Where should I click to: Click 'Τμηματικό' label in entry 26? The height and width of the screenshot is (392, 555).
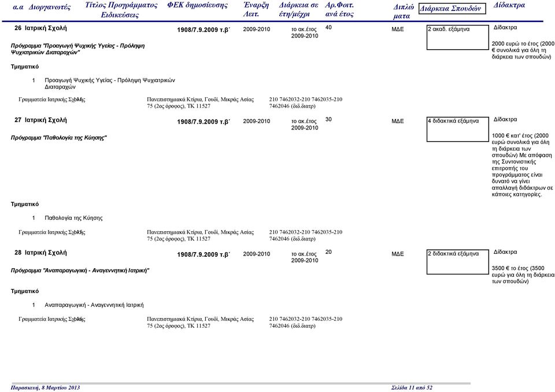pyautogui.click(x=25, y=66)
